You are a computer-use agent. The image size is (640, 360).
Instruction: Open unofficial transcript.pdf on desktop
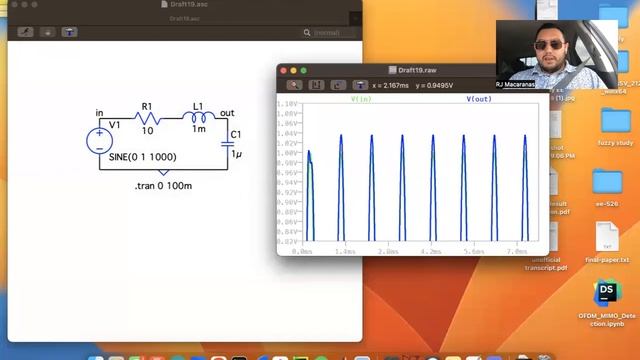point(546,264)
